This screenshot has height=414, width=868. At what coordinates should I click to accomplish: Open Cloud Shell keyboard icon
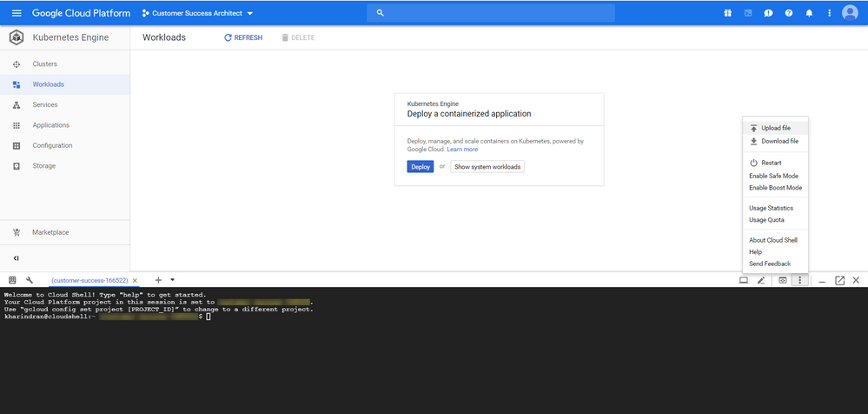(13, 280)
